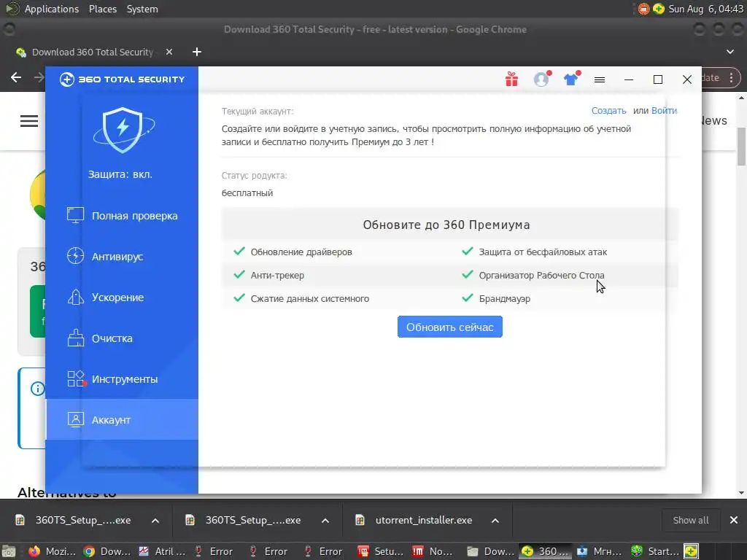Image resolution: width=747 pixels, height=560 pixels.
Task: Switch to Atril taskbar item
Action: click(162, 551)
